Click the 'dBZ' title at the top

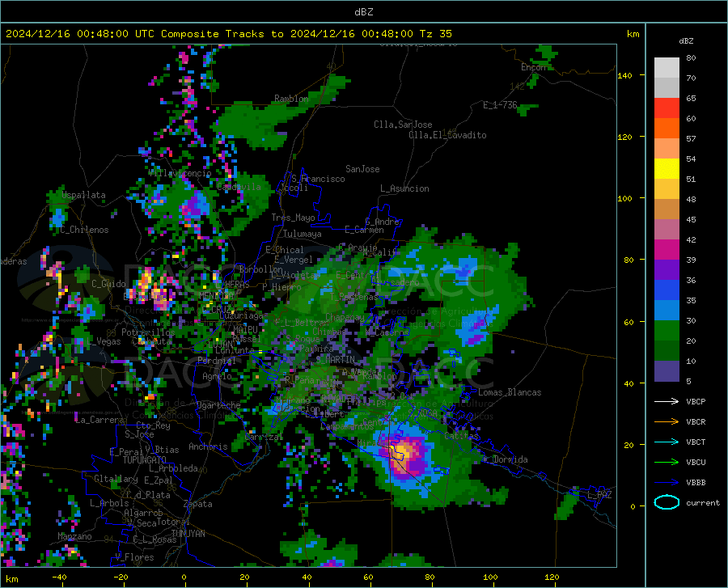coord(363,12)
